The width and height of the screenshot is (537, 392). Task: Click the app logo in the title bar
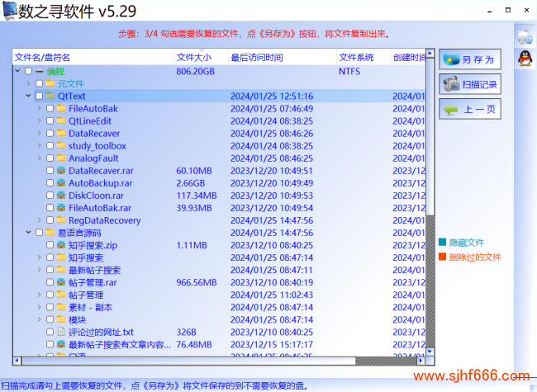[10, 11]
